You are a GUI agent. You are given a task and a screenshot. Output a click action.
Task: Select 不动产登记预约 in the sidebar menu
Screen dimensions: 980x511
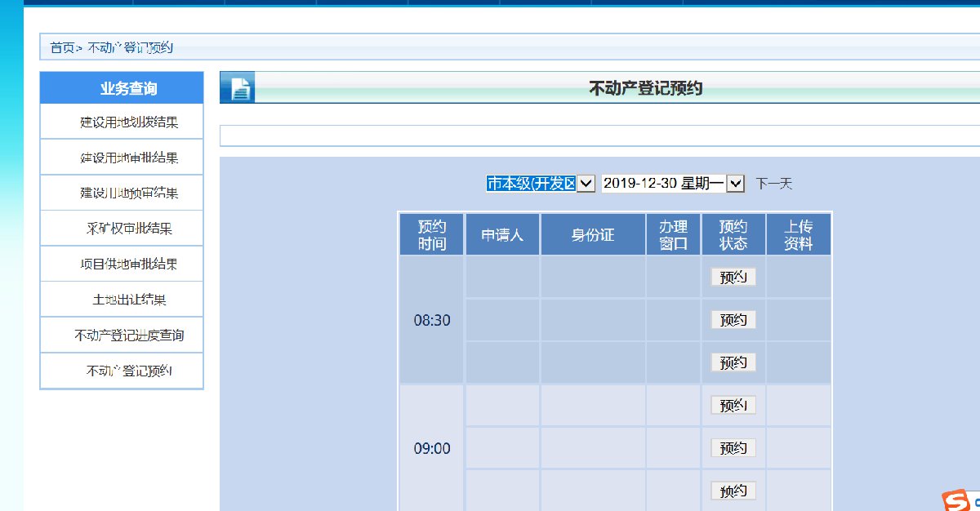coord(129,371)
